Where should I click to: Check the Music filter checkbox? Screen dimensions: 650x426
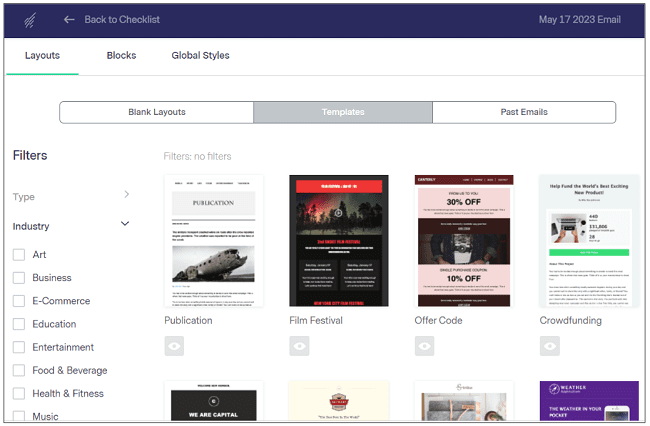click(x=19, y=416)
